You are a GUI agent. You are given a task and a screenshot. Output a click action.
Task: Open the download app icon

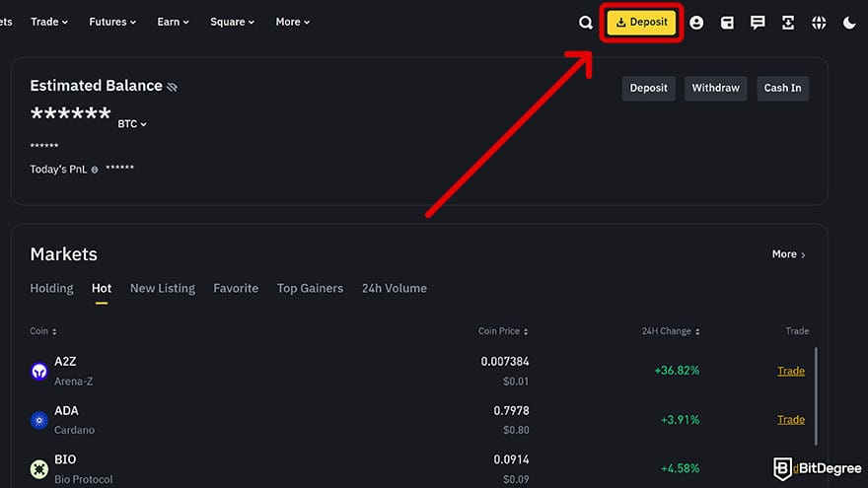(x=788, y=22)
